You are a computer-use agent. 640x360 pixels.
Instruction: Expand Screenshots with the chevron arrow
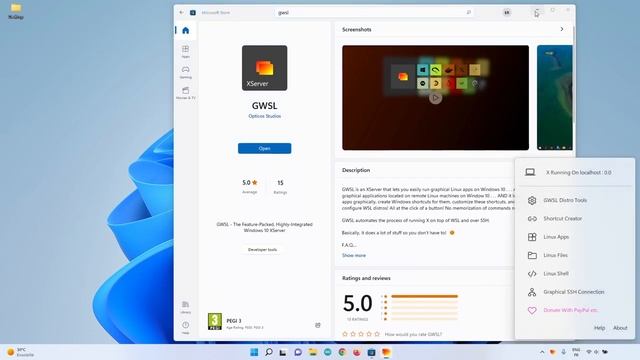click(562, 29)
